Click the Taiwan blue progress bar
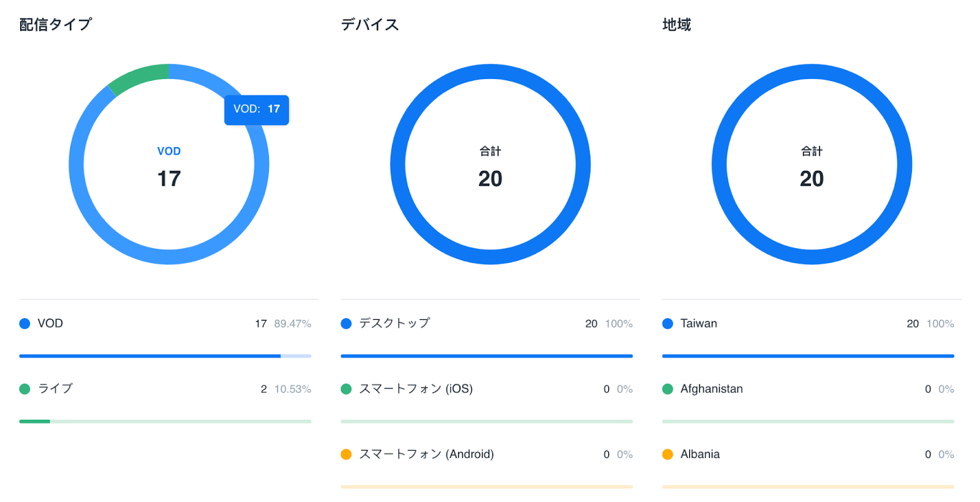The height and width of the screenshot is (502, 980). 808,356
